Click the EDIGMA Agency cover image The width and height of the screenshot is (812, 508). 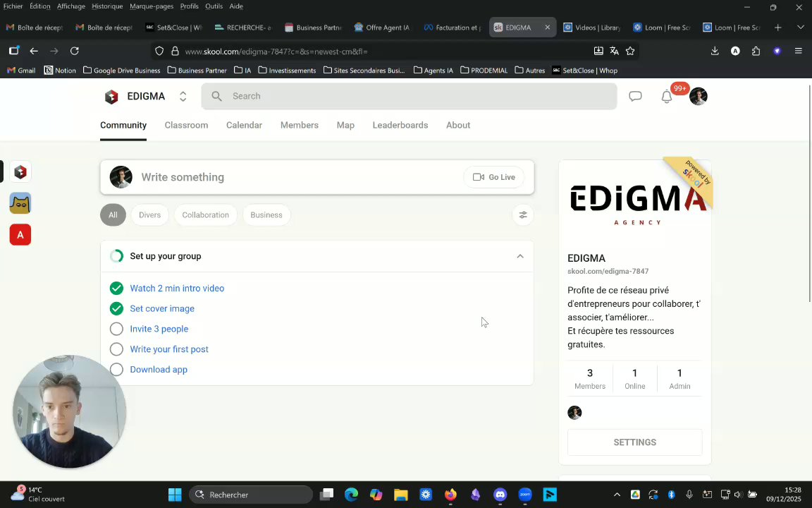(x=635, y=202)
